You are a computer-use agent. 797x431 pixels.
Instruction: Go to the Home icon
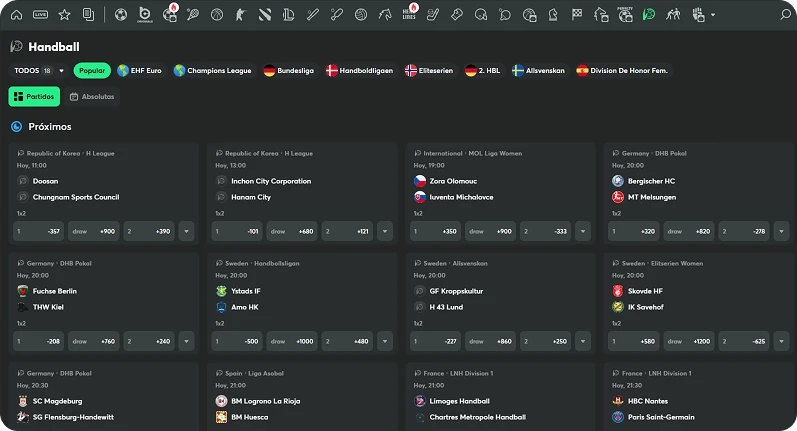(16, 15)
